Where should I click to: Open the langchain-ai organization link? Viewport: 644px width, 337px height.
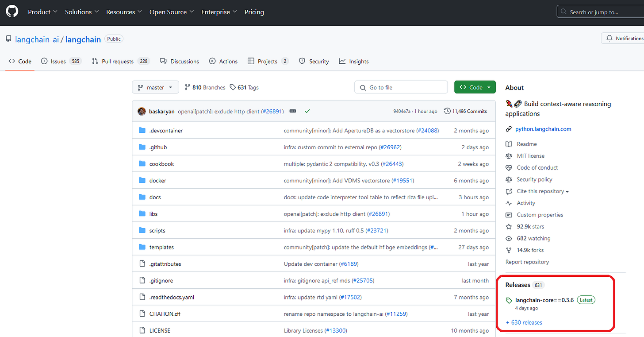pos(37,39)
